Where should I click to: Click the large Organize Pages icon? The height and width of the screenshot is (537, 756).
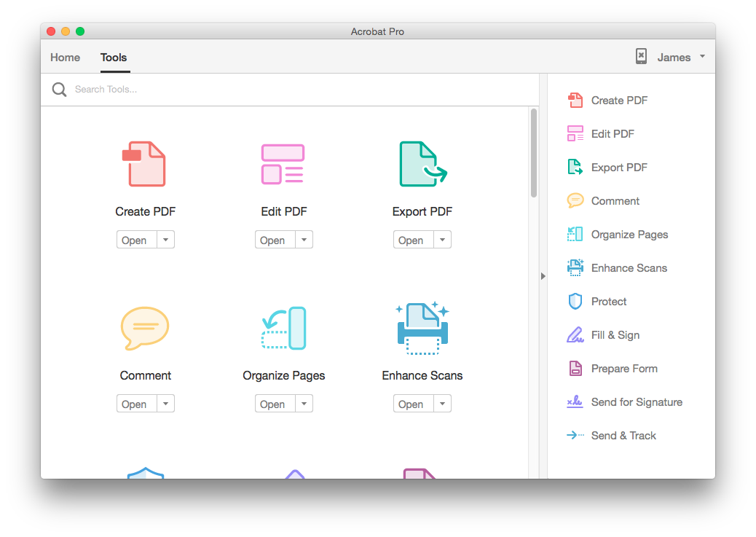coord(284,328)
